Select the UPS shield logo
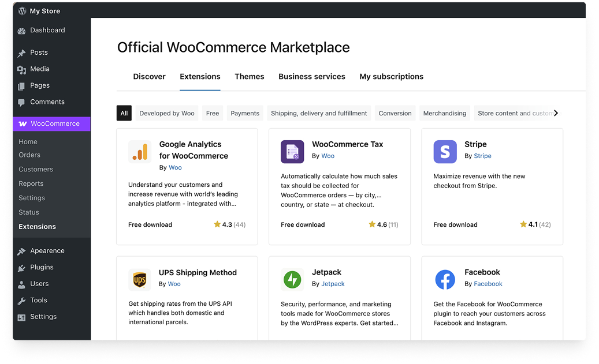This screenshot has width=599, height=364. 140,280
